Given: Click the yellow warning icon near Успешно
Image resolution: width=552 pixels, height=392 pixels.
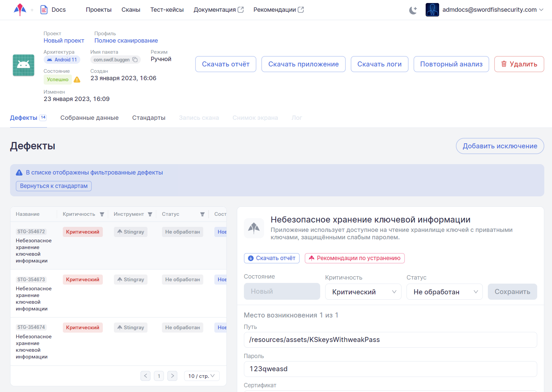Looking at the screenshot, I should coord(77,80).
